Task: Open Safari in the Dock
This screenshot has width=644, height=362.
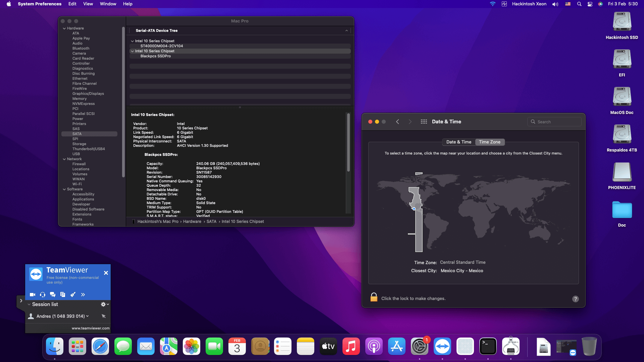Action: [x=100, y=346]
